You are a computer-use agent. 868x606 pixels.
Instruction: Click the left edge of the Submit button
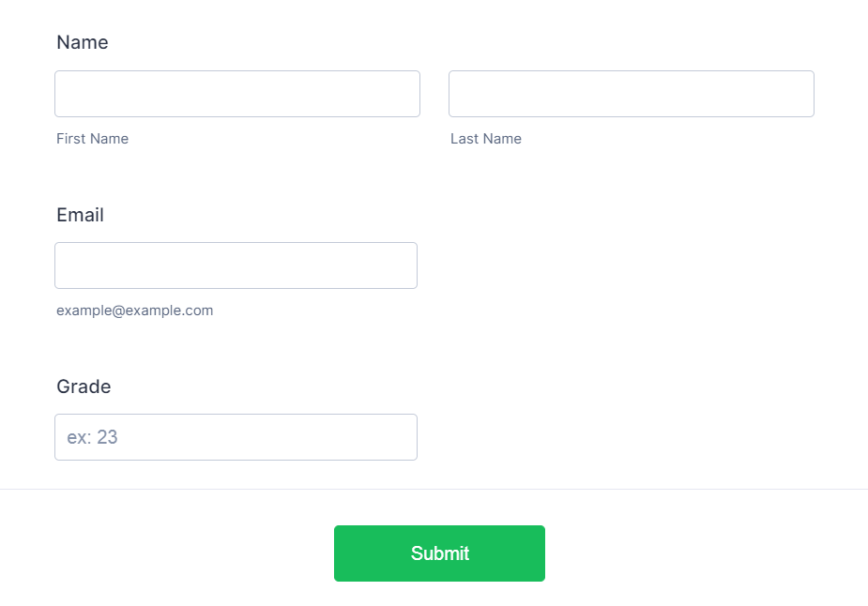click(x=342, y=553)
